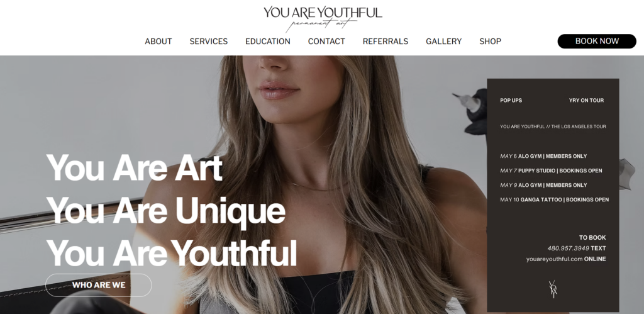Click the YRY monogram in dark panel
The image size is (644, 314).
(553, 289)
